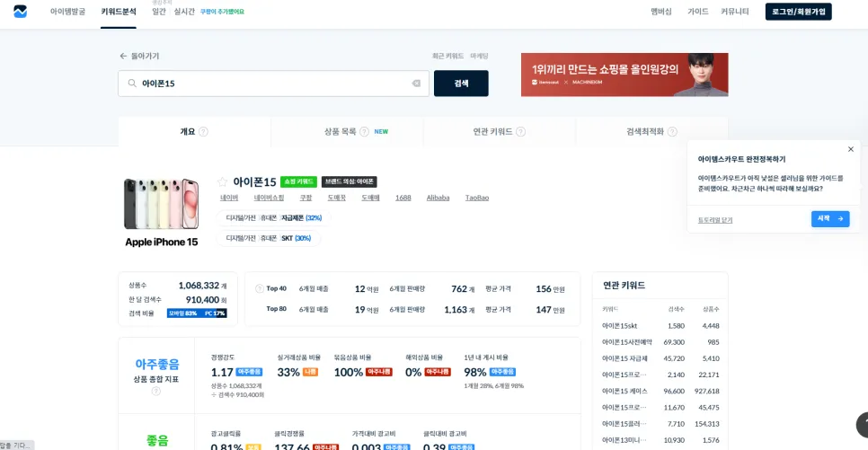Click the 구팡이 추가됐어요 notice text
Screen dimensions: 868x450
point(222,12)
